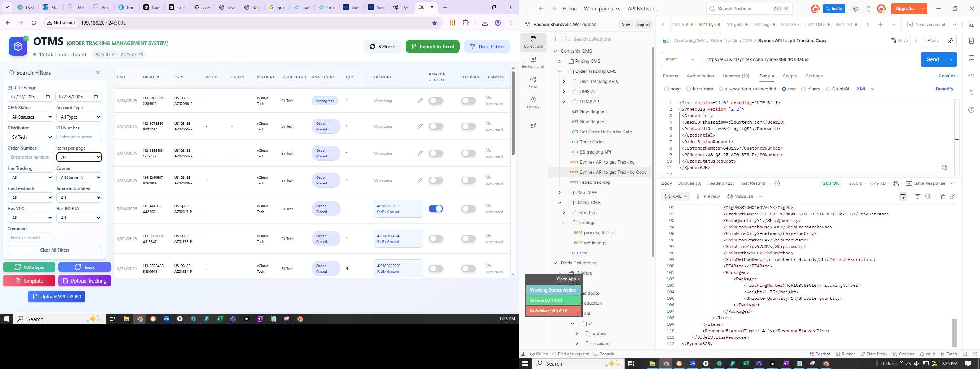
Task: Click the OTMS Refresh button
Action: pos(382,46)
